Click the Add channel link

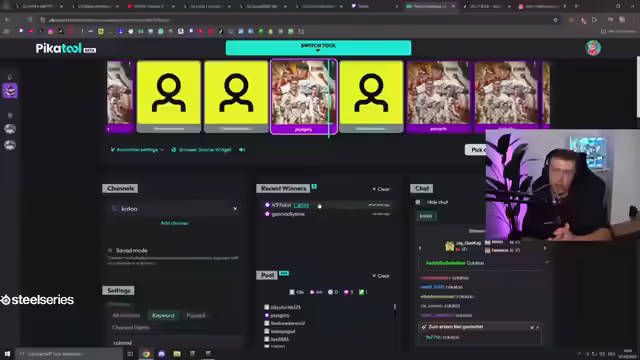[174, 223]
